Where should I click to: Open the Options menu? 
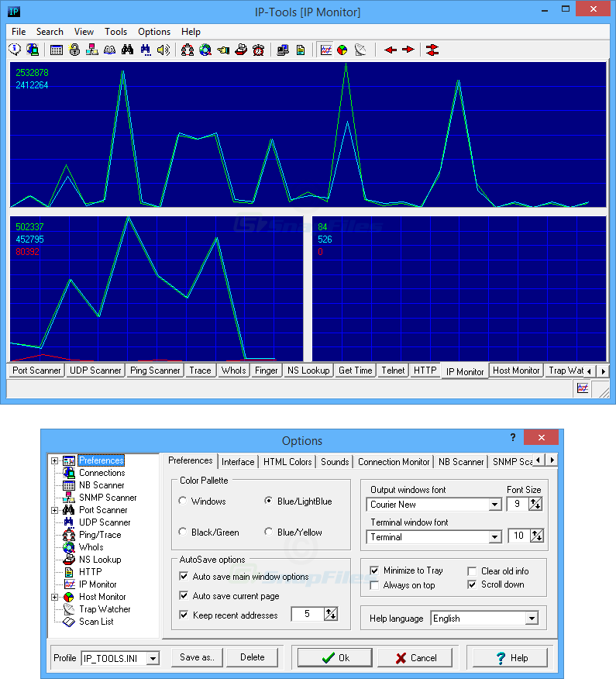coord(154,32)
